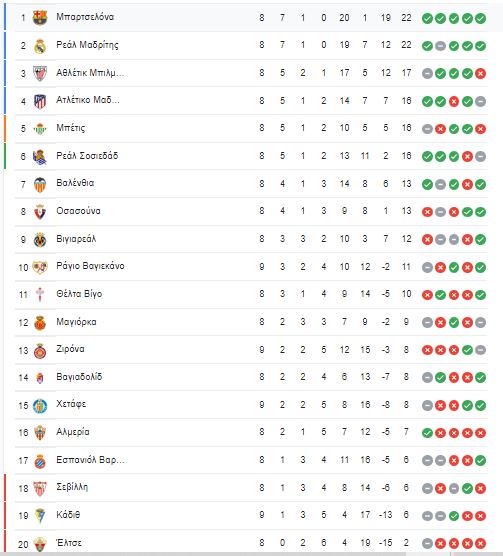This screenshot has width=503, height=556.
Task: Click the Barcelona club crest
Action: (x=40, y=17)
